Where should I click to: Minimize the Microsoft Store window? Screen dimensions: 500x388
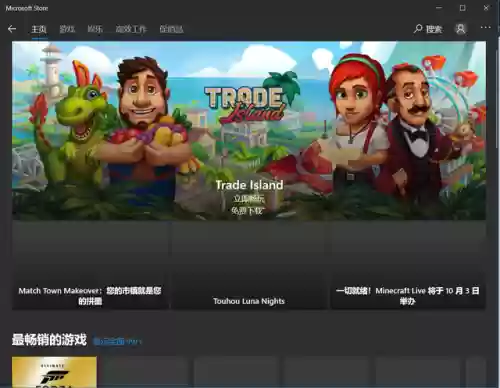point(439,8)
